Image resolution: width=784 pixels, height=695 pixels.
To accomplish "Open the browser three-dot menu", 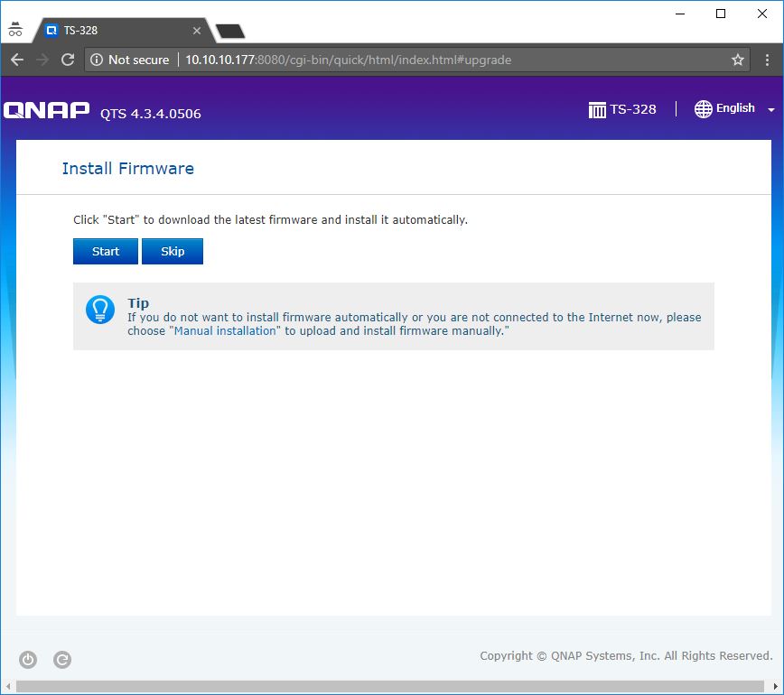I will (767, 60).
